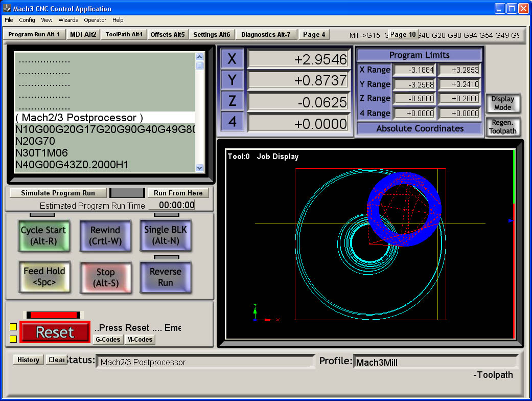Select the Z axis label button

(x=232, y=101)
